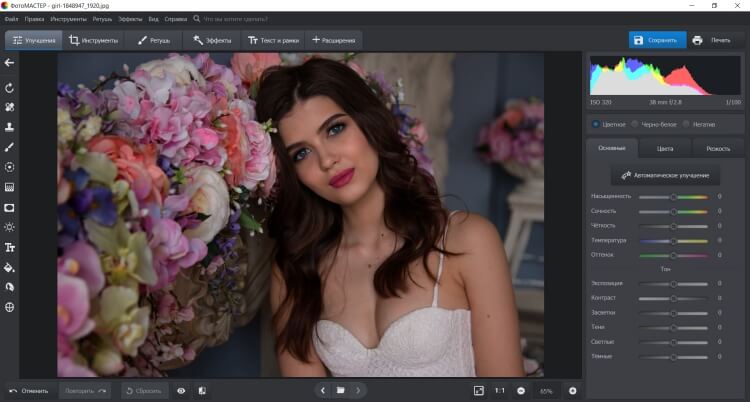Select the Черно-белое radio button

pos(635,124)
